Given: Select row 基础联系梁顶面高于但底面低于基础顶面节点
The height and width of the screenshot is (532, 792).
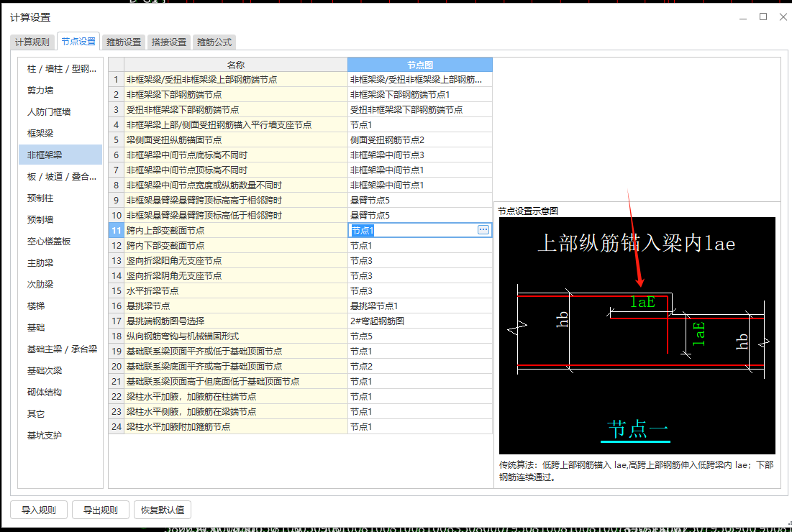Looking at the screenshot, I should click(236, 382).
